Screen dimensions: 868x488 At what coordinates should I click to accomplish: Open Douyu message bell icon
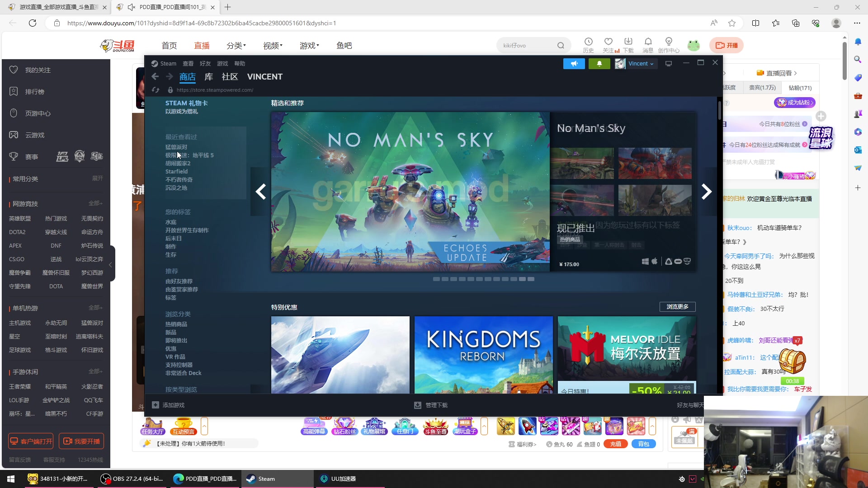coord(648,42)
